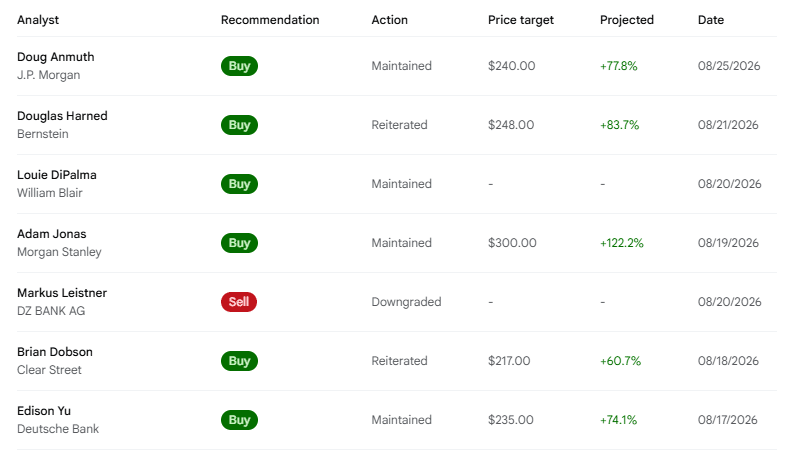The height and width of the screenshot is (458, 805).
Task: Sort by the Analyst column header
Action: (x=38, y=20)
